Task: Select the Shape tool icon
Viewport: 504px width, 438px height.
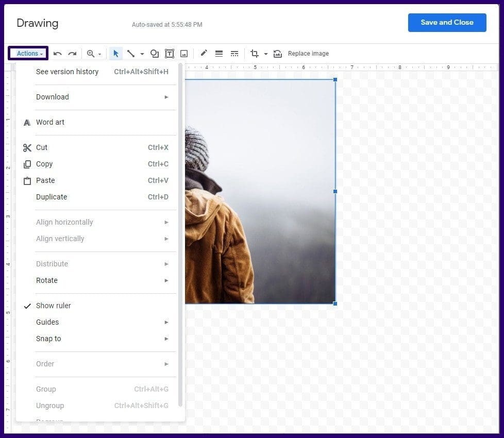Action: click(x=155, y=54)
